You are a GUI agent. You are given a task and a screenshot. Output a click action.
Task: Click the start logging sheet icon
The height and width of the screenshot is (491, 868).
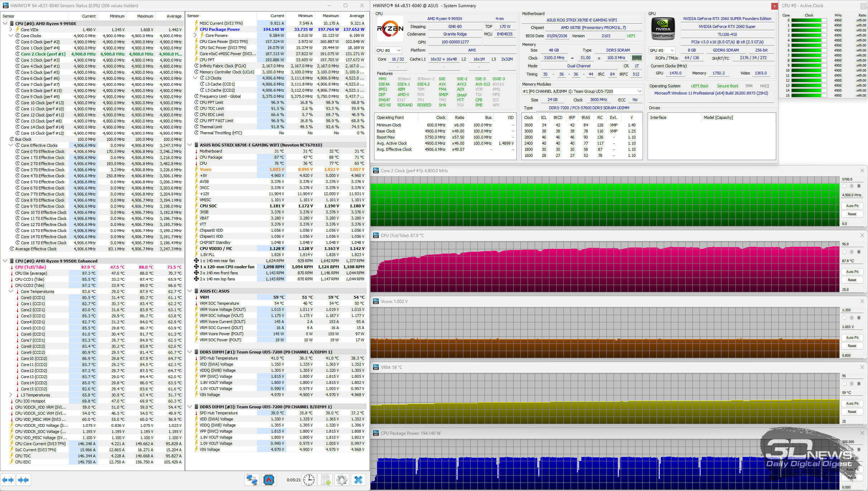(x=325, y=480)
